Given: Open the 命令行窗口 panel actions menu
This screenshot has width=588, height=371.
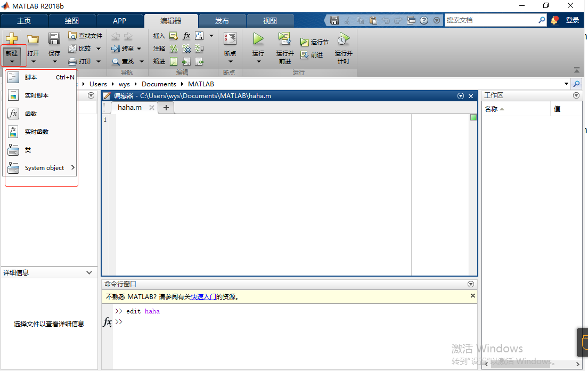Looking at the screenshot, I should pos(471,284).
